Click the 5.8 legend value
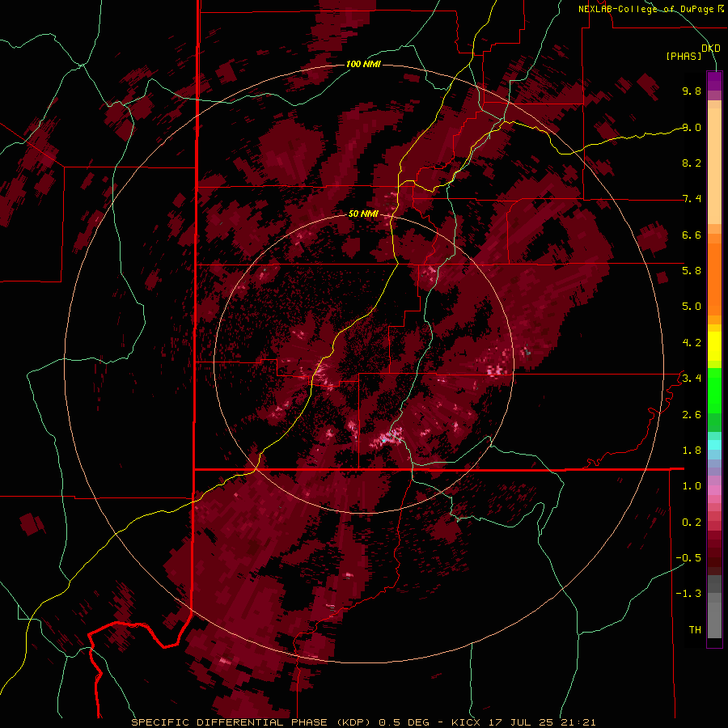Screen dimensions: 728x728 point(692,271)
